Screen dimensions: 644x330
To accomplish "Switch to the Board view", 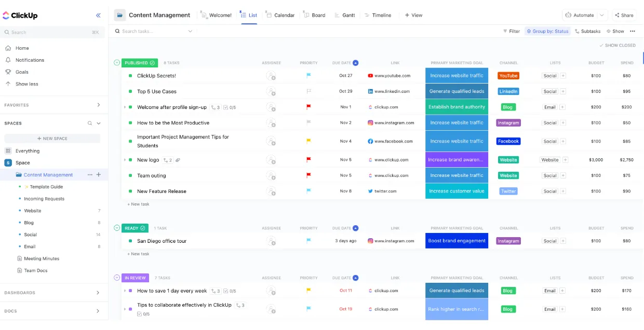I will tap(314, 15).
